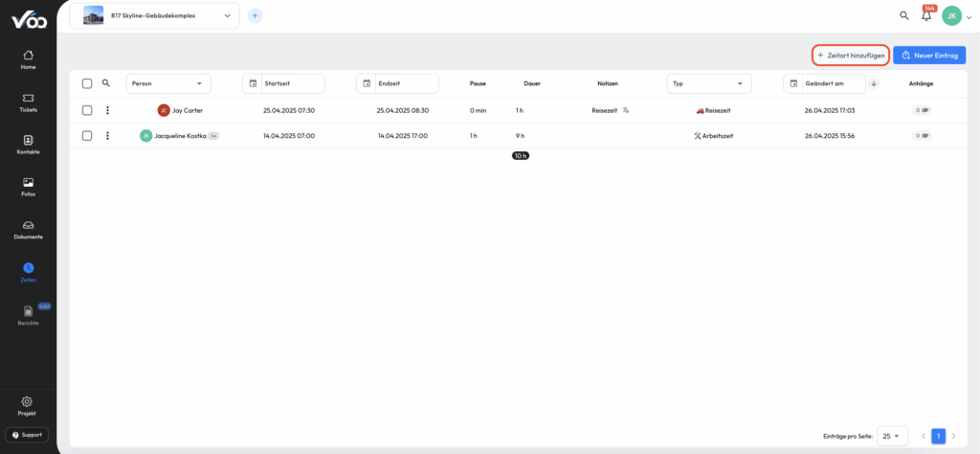The image size is (980, 454).
Task: Open the notifications bell icon
Action: [x=926, y=16]
